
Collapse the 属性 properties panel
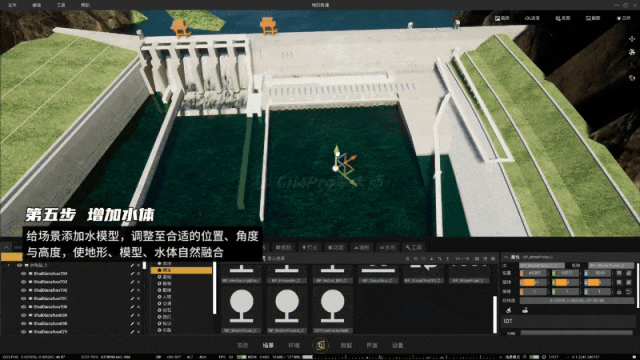[x=506, y=257]
